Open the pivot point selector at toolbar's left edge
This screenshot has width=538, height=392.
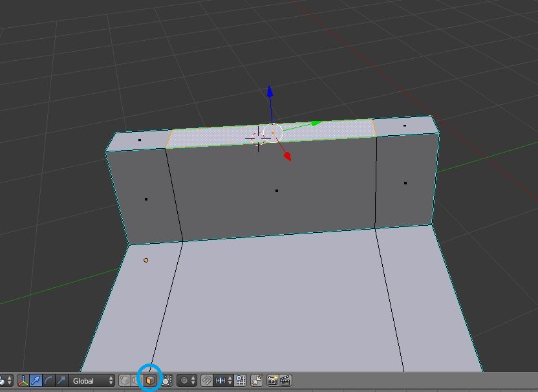[x=5, y=380]
